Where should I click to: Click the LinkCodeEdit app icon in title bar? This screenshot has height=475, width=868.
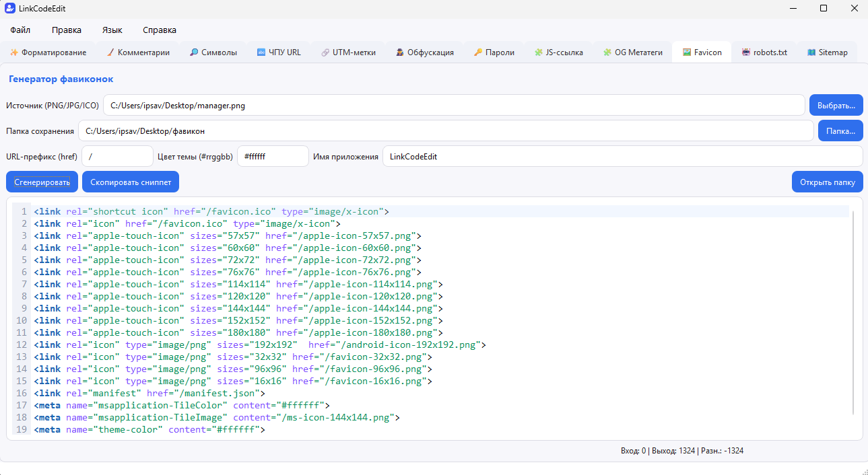coord(9,8)
